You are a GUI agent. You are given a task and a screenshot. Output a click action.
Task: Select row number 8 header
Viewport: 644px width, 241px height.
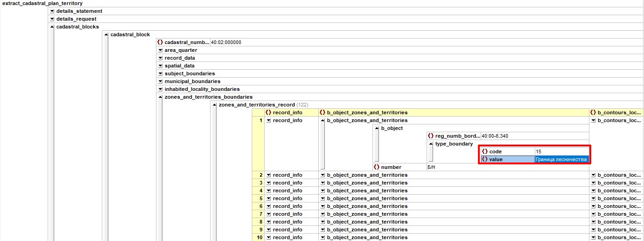coord(258,222)
